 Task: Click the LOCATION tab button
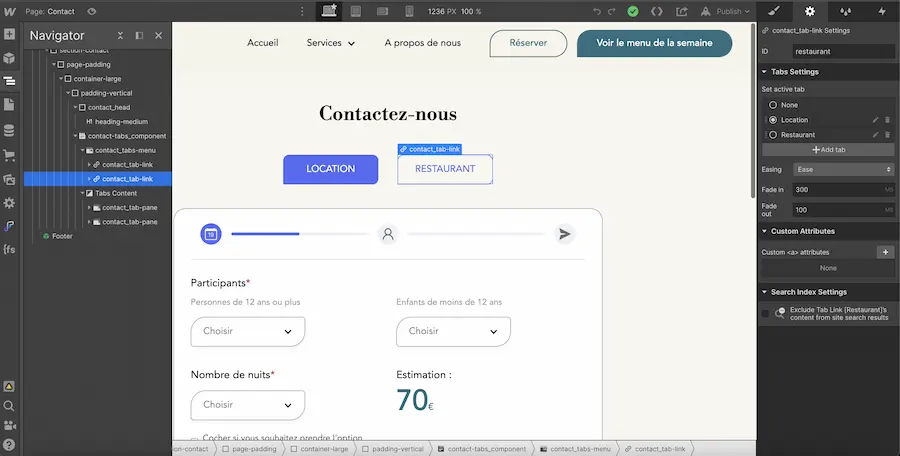click(x=331, y=169)
